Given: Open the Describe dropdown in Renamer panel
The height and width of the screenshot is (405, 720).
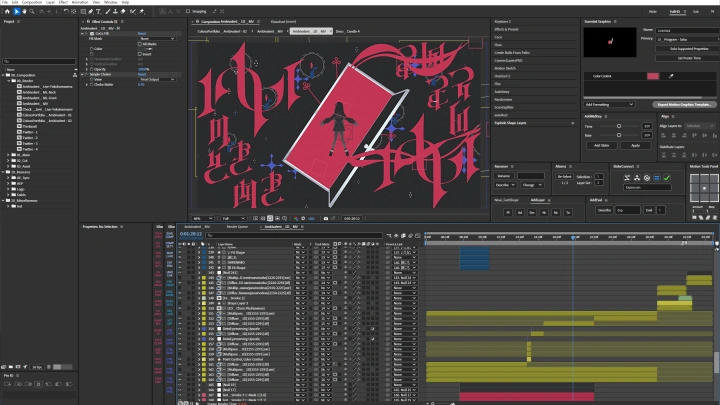Looking at the screenshot, I should (x=505, y=185).
